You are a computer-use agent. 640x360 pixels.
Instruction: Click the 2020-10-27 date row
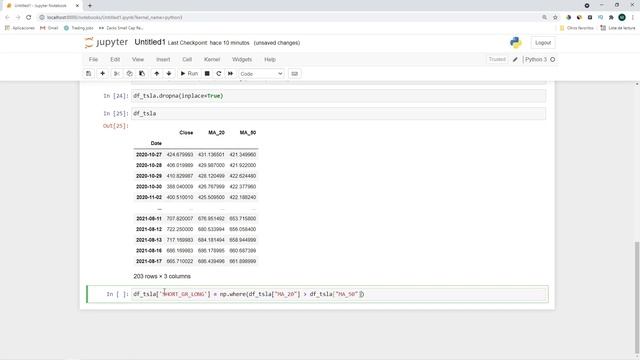(196, 155)
